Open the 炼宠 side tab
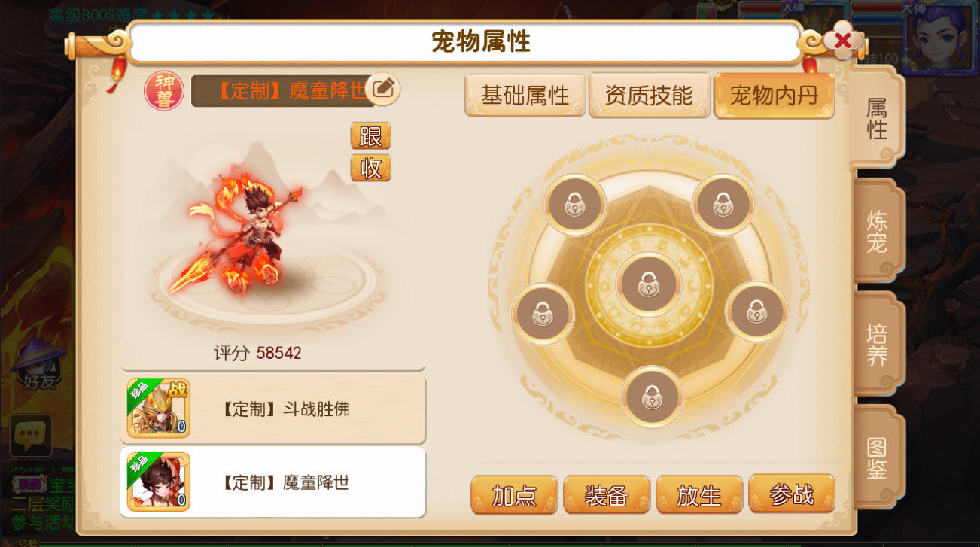Image resolution: width=980 pixels, height=547 pixels. click(x=878, y=231)
